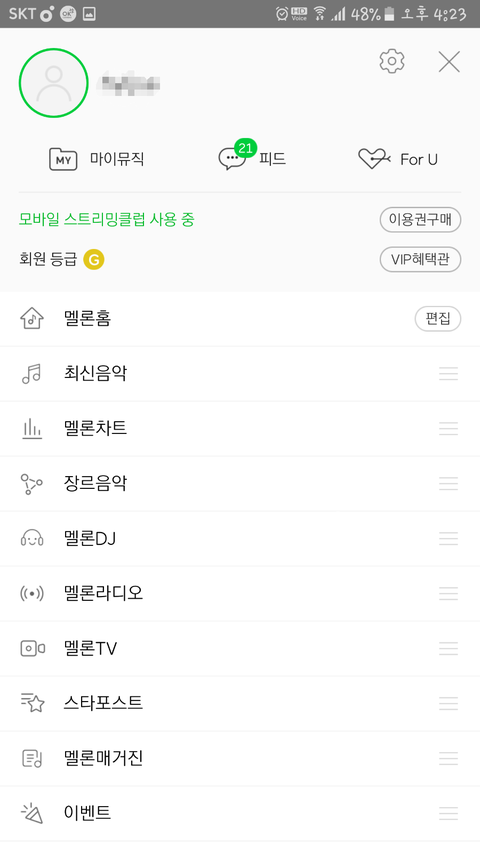Viewport: 480px width, 853px height.
Task: Tap the MY folder icon for 마이뮤직
Action: click(x=63, y=159)
